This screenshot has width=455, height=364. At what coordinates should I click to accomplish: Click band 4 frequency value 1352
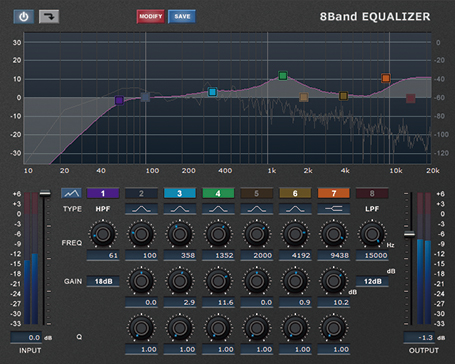tap(218, 255)
